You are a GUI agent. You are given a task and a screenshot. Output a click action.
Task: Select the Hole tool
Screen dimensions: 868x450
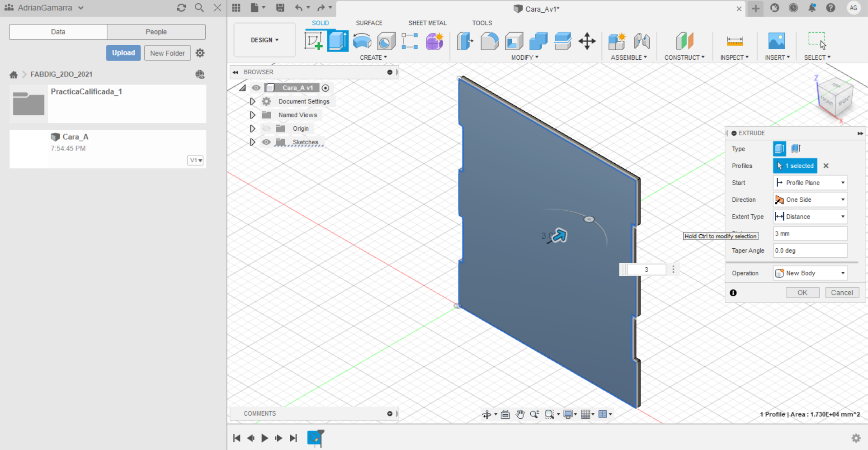pos(386,41)
